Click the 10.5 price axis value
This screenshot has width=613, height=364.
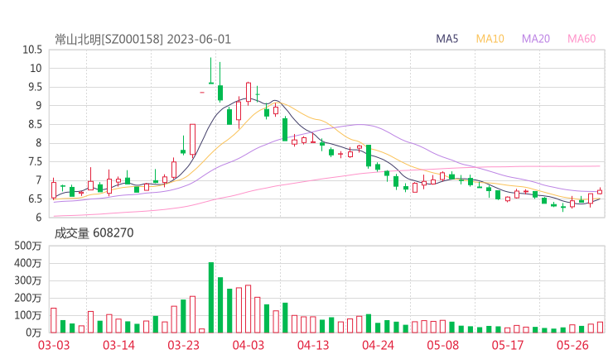point(32,50)
